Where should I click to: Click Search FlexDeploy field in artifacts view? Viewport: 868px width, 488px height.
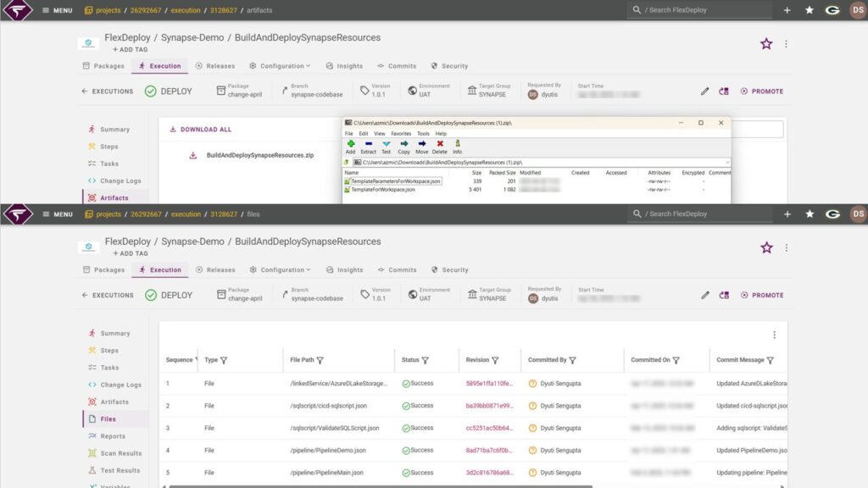[x=699, y=10]
